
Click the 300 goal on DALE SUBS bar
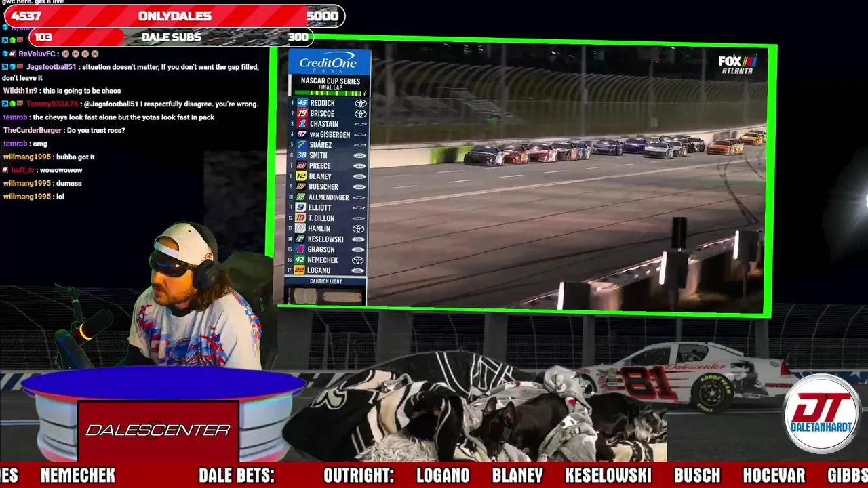pos(298,37)
